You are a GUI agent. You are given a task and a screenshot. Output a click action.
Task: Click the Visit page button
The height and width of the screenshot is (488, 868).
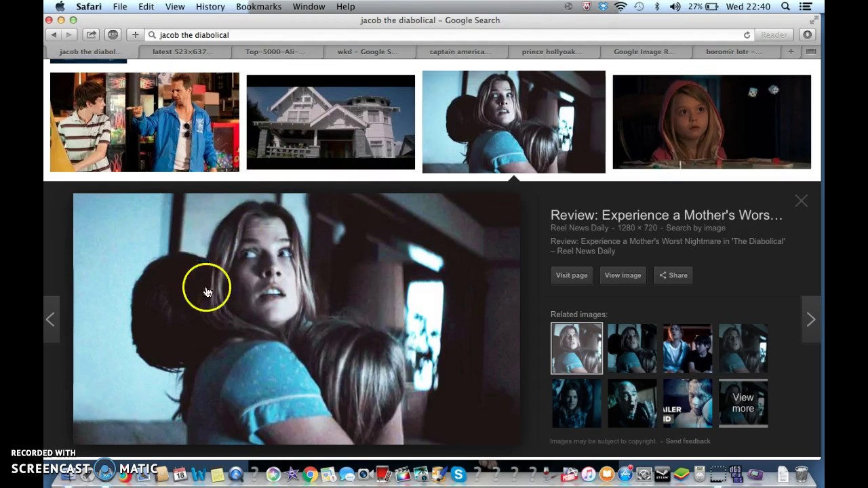[x=572, y=275]
